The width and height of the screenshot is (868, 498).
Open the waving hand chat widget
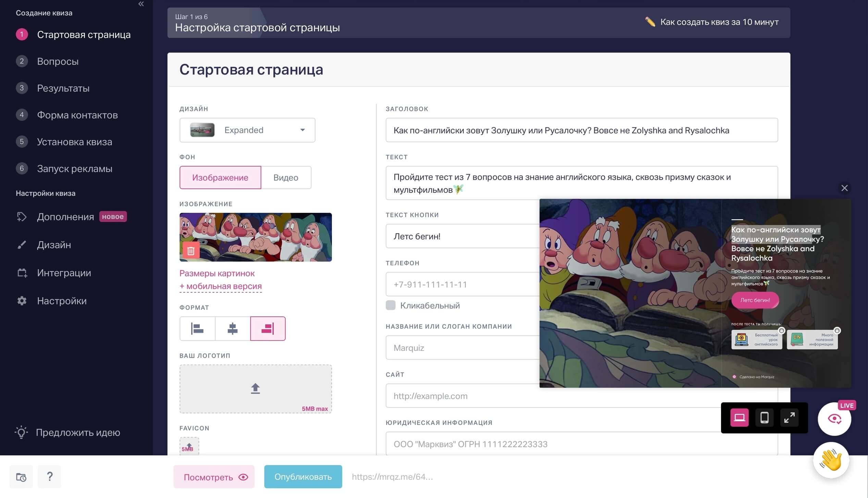tap(831, 460)
